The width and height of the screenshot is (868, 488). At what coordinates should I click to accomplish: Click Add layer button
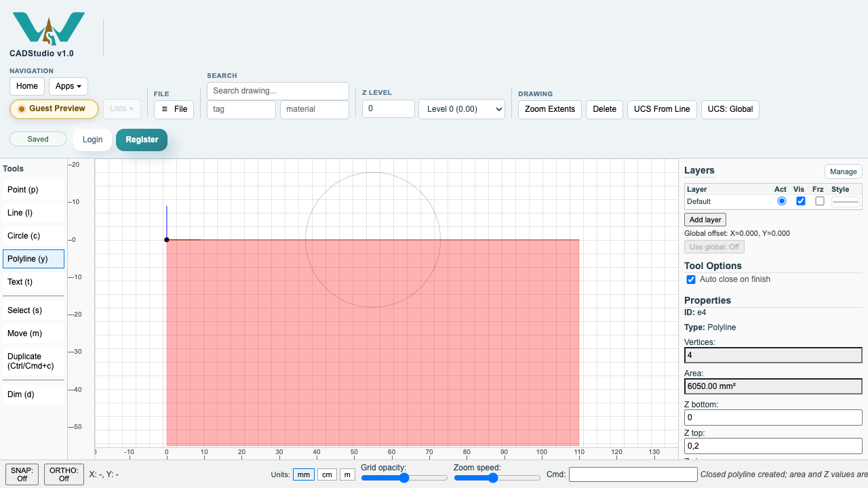click(x=705, y=220)
